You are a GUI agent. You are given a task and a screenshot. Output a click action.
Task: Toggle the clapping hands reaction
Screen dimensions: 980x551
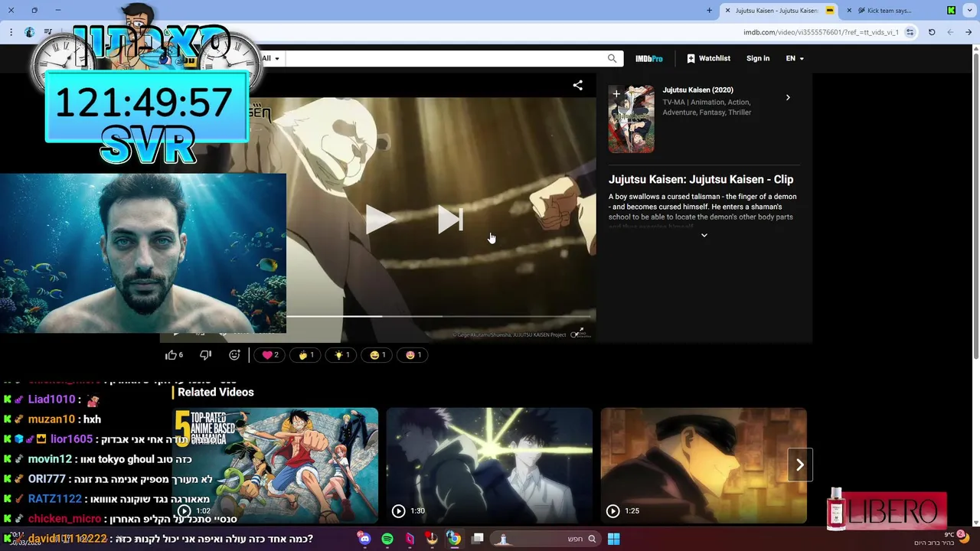(305, 355)
